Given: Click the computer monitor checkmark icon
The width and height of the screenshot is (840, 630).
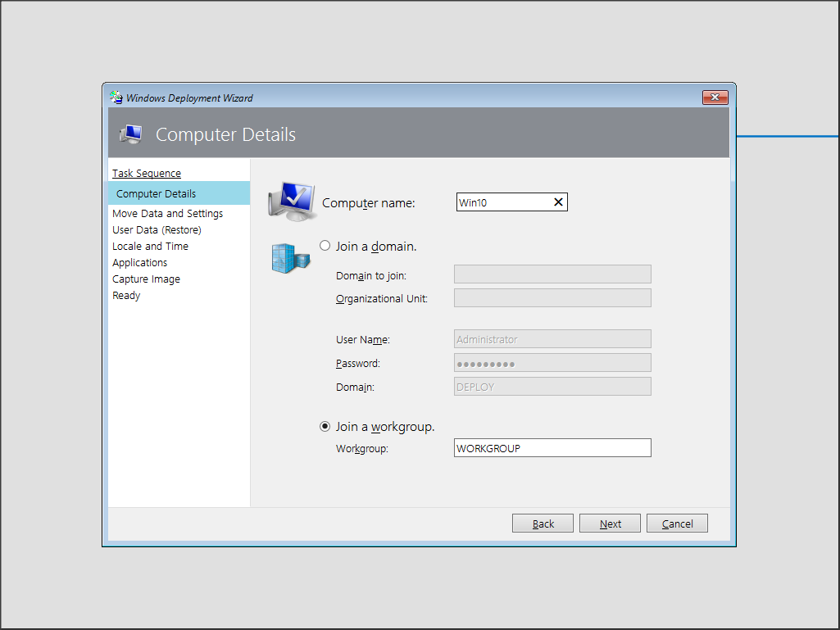Looking at the screenshot, I should point(291,202).
